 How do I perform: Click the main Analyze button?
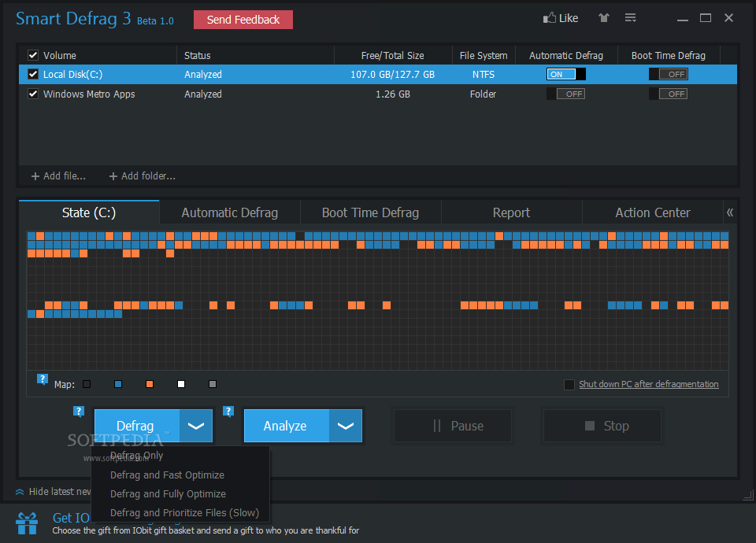click(x=287, y=426)
